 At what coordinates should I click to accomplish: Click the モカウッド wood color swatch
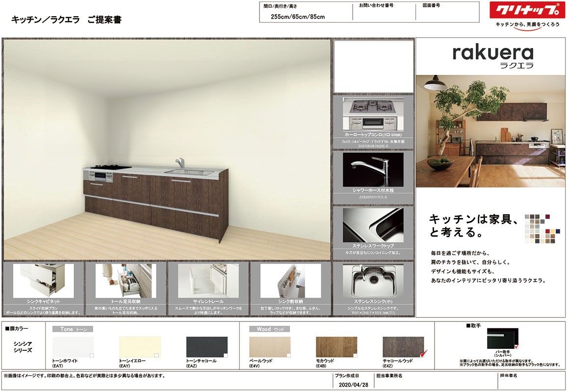point(336,347)
